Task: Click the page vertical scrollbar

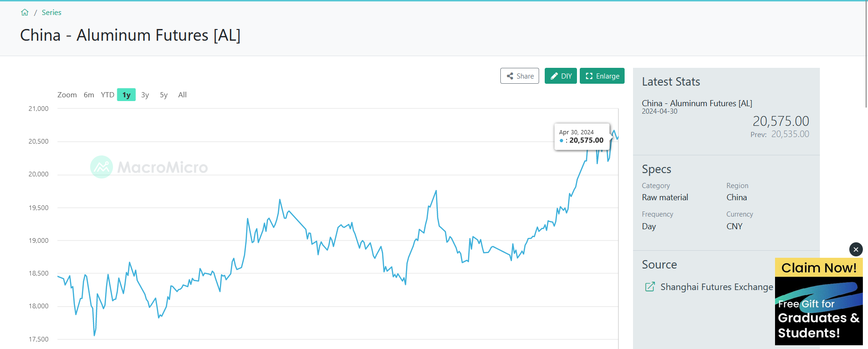Action: (866, 56)
